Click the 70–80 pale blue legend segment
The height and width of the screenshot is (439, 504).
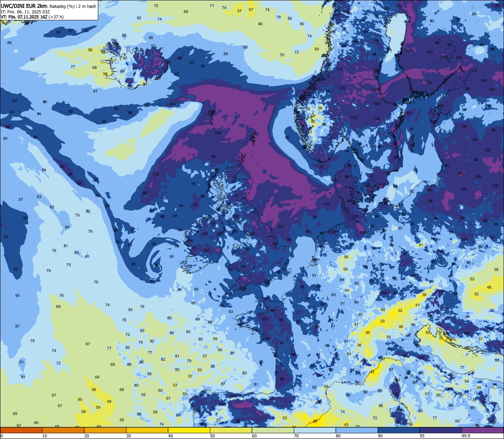[315, 430]
